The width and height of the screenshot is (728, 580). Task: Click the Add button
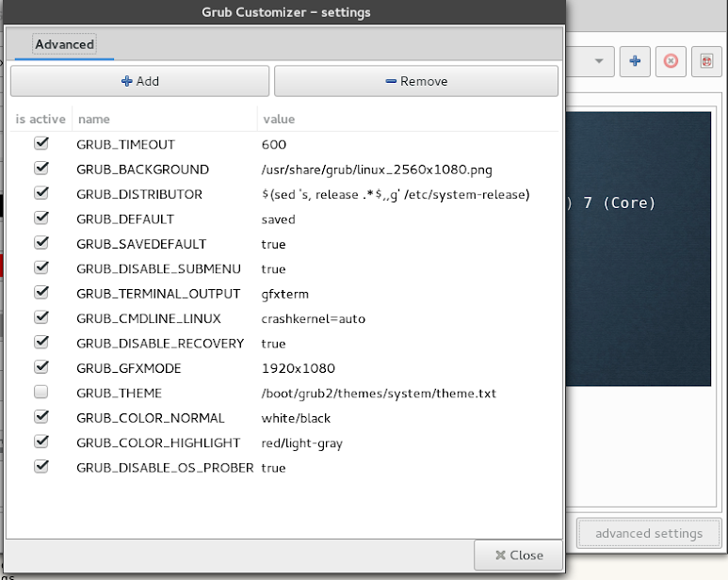139,81
